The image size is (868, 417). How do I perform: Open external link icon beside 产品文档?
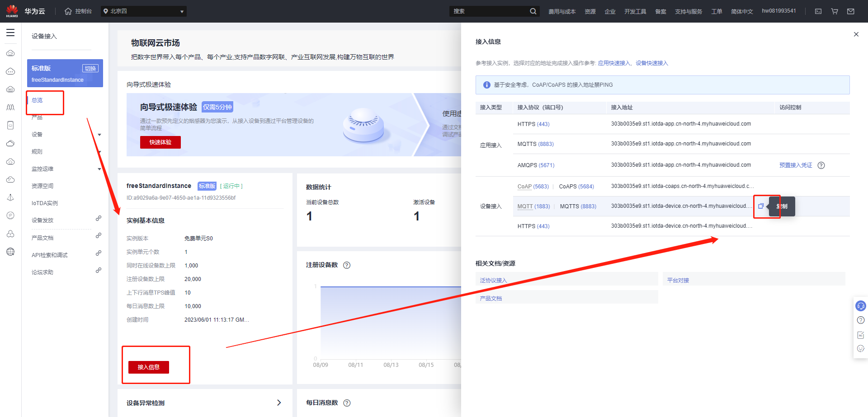coord(99,235)
